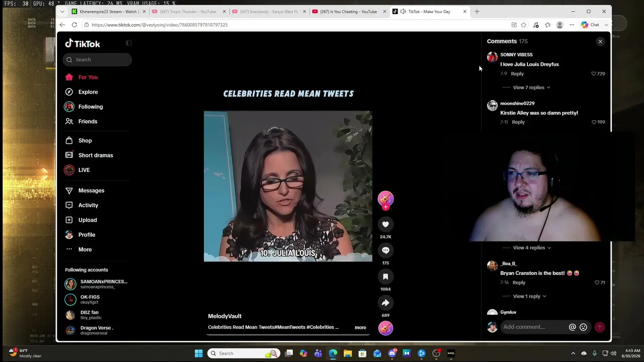This screenshot has width=644, height=362.
Task: Reply to moonshine0229's comment
Action: [x=518, y=122]
